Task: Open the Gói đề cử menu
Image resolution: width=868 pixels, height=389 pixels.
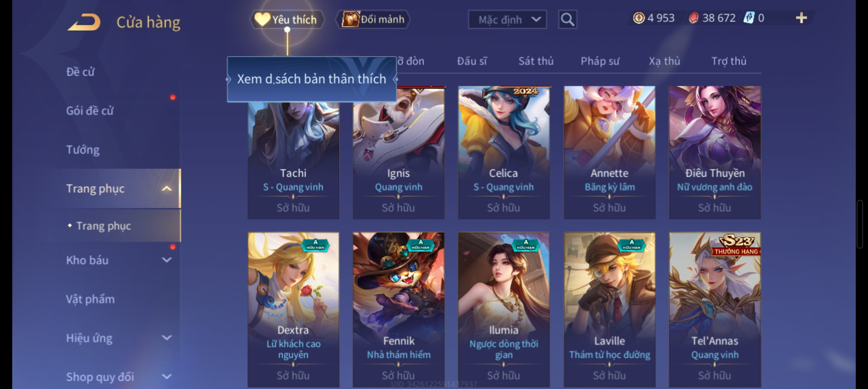Action: [x=90, y=111]
